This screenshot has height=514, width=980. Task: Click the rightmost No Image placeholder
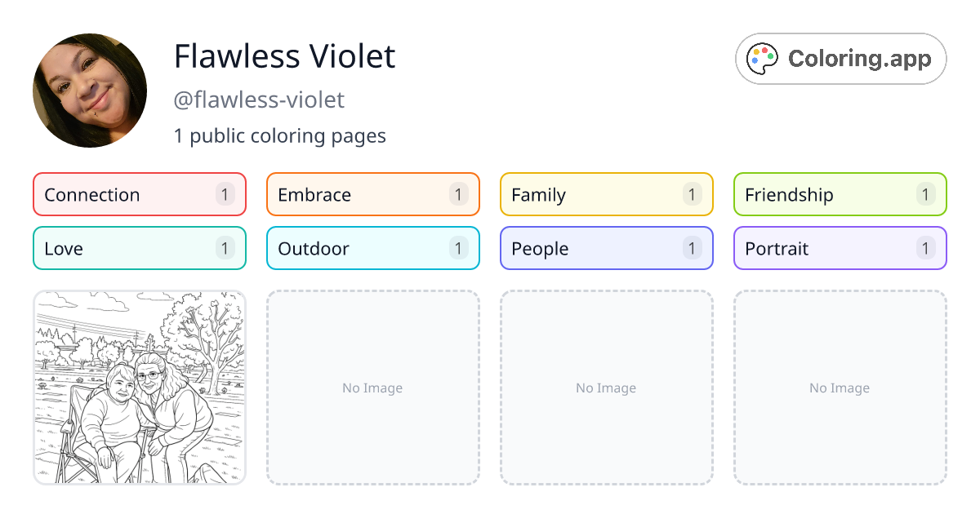(840, 388)
